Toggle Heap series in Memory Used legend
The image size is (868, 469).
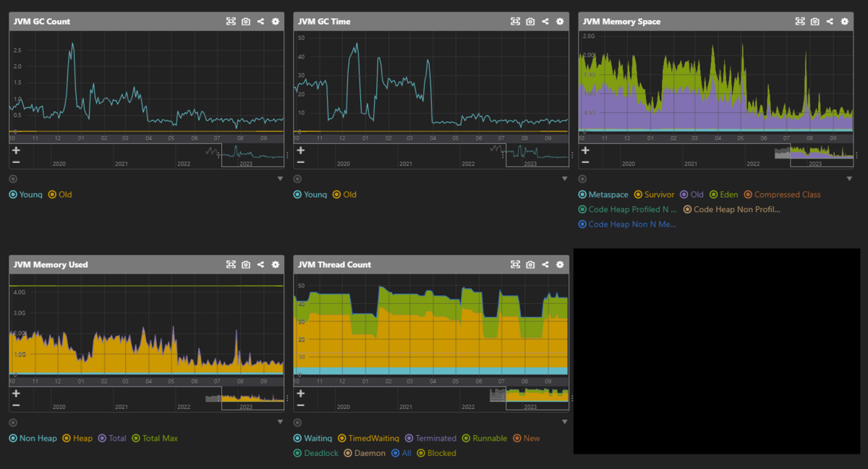(x=77, y=438)
